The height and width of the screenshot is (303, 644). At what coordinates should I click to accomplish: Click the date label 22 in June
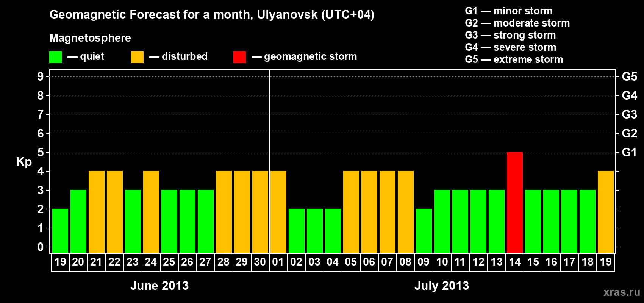pyautogui.click(x=114, y=262)
